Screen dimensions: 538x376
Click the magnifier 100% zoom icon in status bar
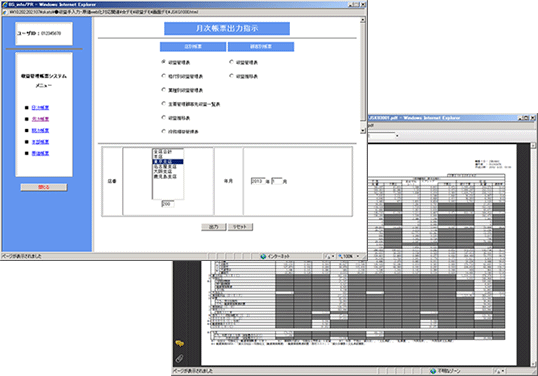coord(340,256)
